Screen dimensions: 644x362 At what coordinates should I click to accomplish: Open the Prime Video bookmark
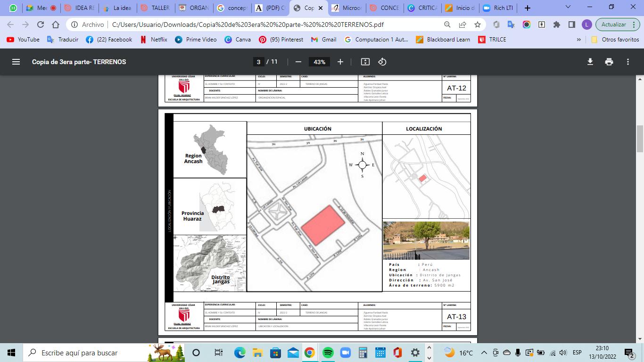click(x=196, y=40)
